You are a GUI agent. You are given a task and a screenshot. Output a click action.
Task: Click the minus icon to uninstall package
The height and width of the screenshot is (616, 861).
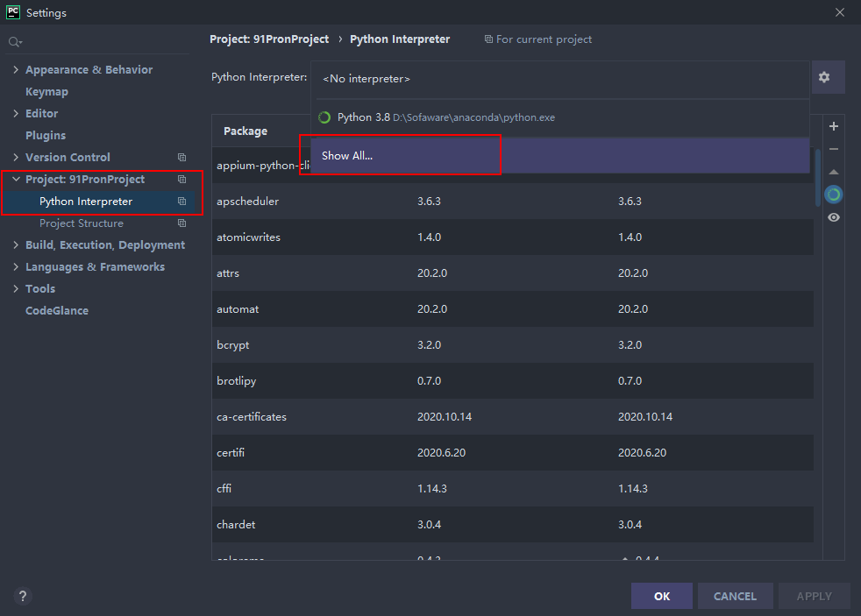[x=834, y=149]
